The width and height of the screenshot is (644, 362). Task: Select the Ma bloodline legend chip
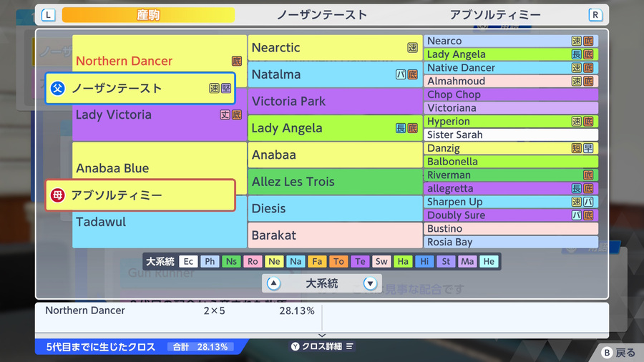[x=467, y=261]
